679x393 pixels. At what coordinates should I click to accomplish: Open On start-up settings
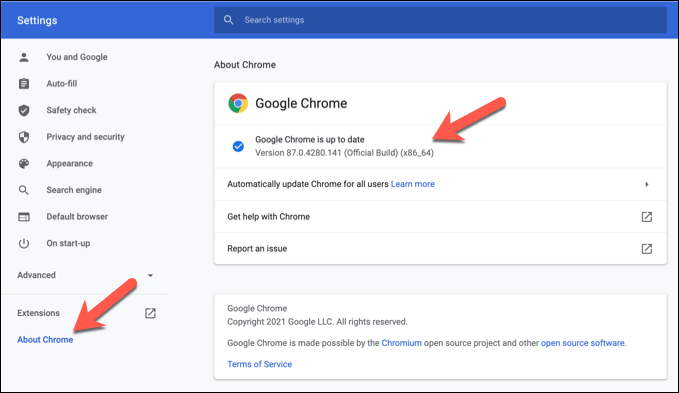68,243
